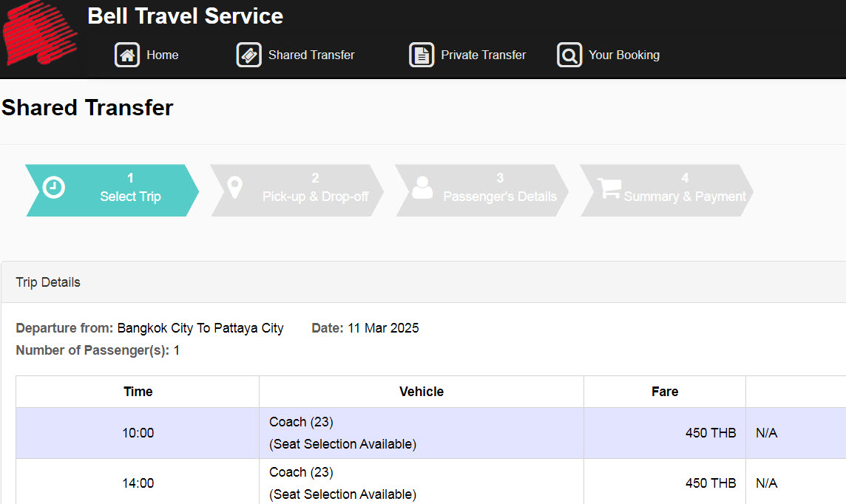Click the shopping cart icon in step 4
Image resolution: width=846 pixels, height=504 pixels.
coord(609,188)
